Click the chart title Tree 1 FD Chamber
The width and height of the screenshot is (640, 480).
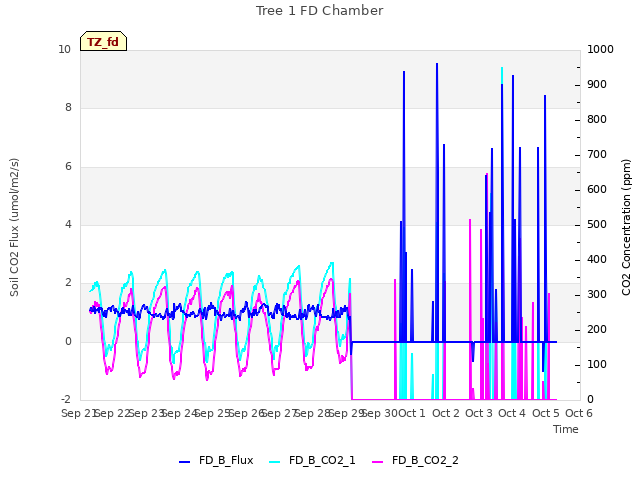point(320,11)
